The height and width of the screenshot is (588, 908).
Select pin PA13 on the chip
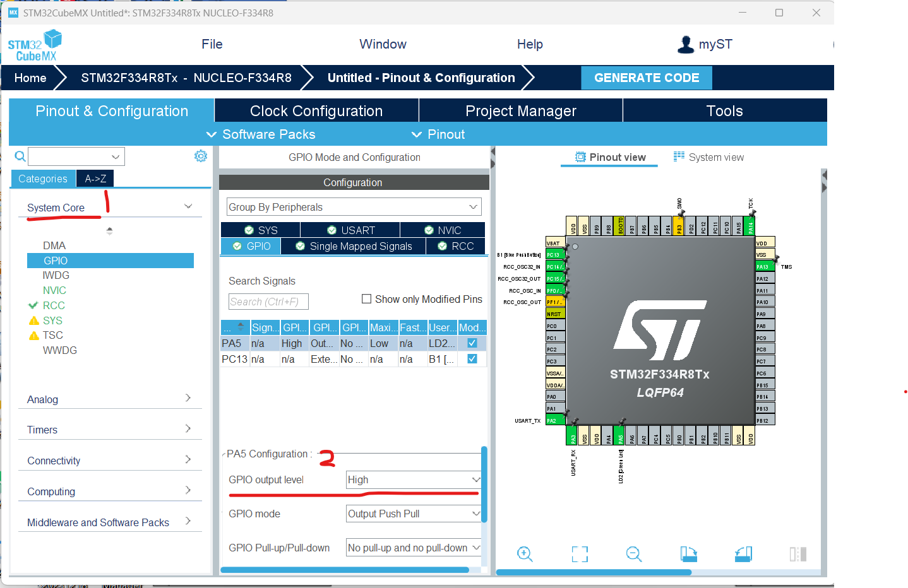pyautogui.click(x=765, y=267)
